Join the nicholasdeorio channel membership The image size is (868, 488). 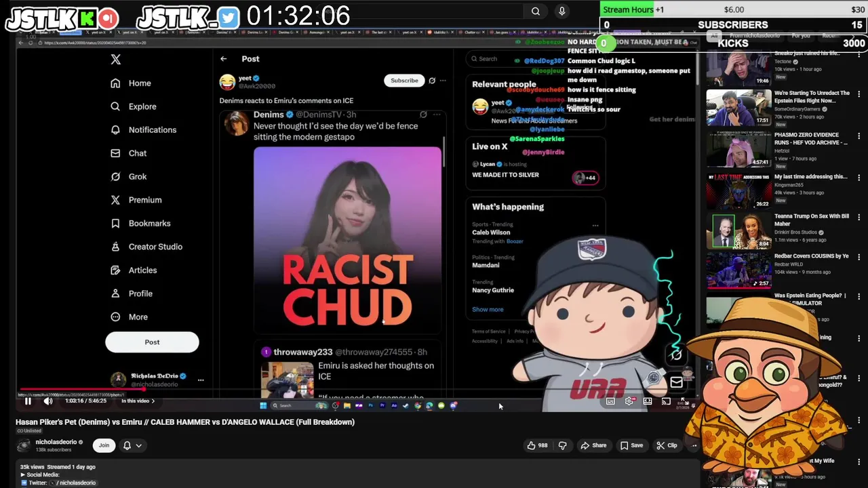(x=104, y=445)
